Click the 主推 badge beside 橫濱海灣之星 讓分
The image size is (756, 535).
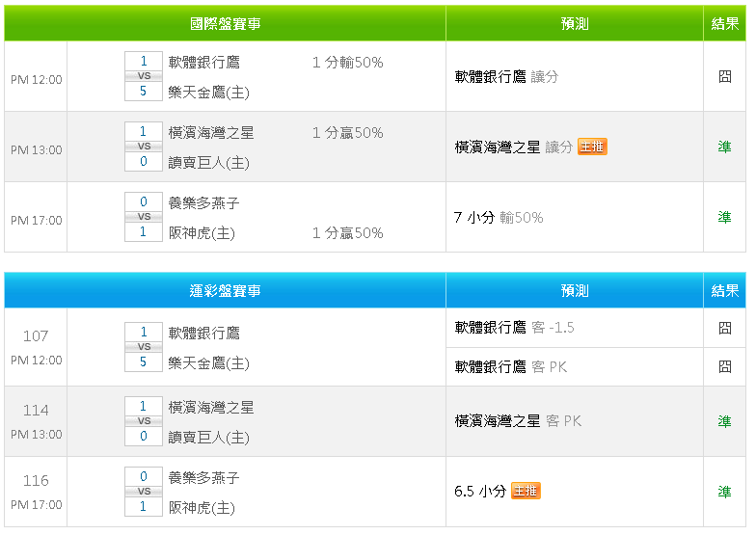[x=592, y=147]
